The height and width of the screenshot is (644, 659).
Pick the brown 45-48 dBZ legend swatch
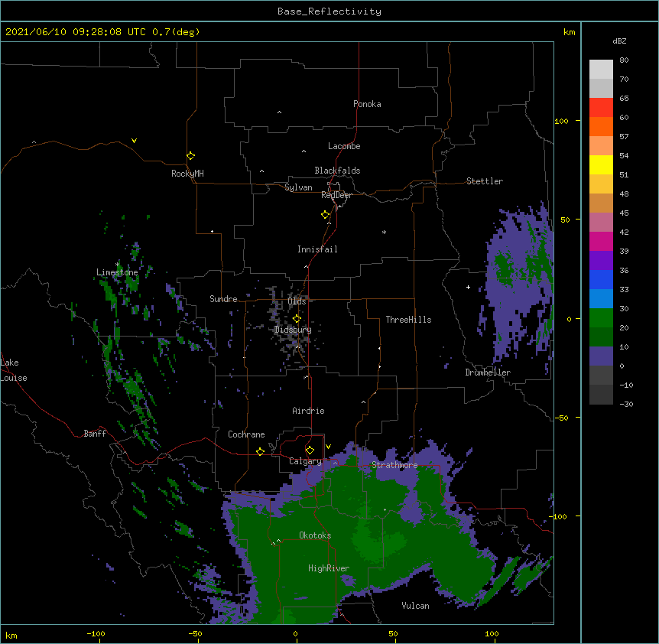tap(601, 203)
